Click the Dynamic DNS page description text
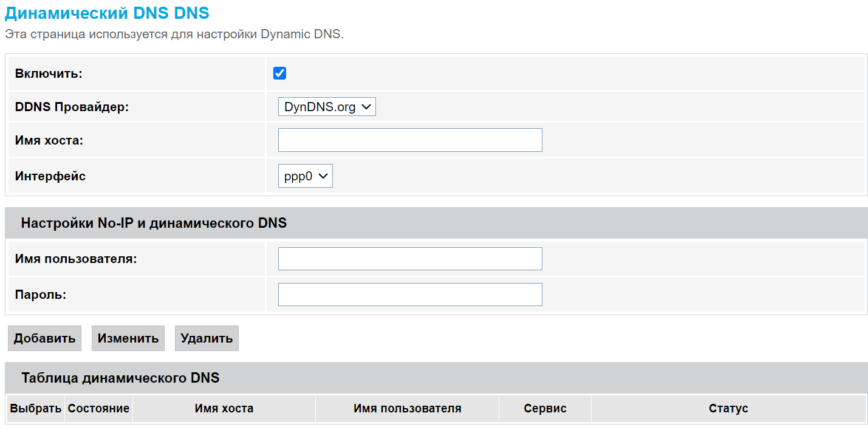 tap(174, 34)
